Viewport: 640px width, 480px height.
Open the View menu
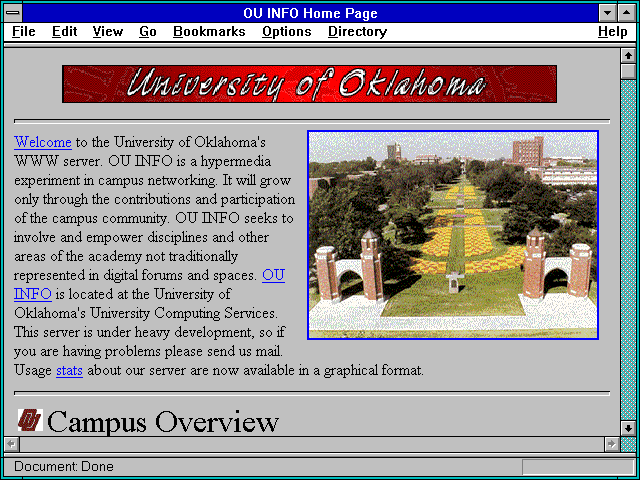(107, 32)
